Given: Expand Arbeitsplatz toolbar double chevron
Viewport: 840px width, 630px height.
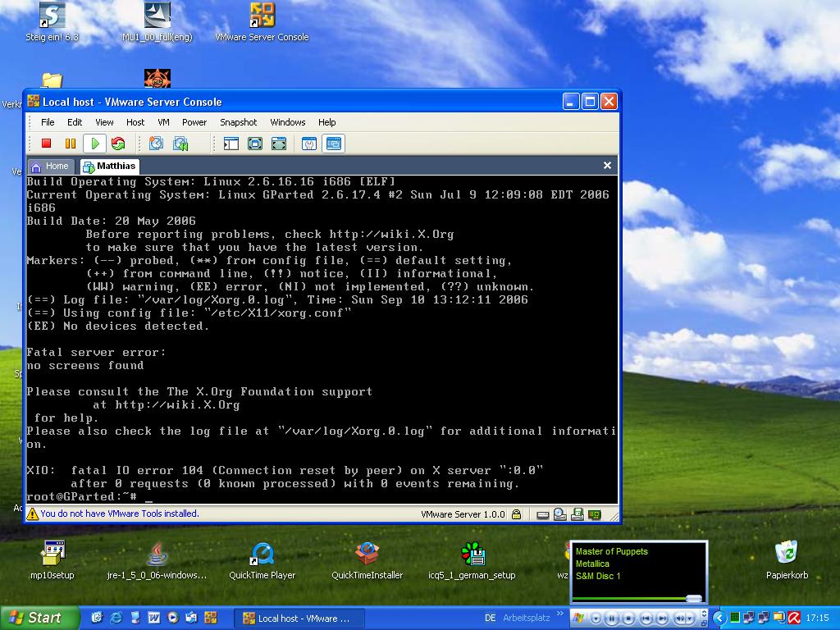Looking at the screenshot, I should click(559, 614).
